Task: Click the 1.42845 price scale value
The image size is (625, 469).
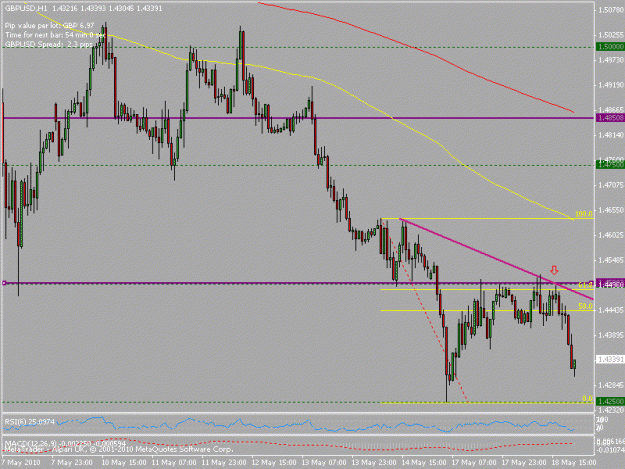Action: (611, 385)
